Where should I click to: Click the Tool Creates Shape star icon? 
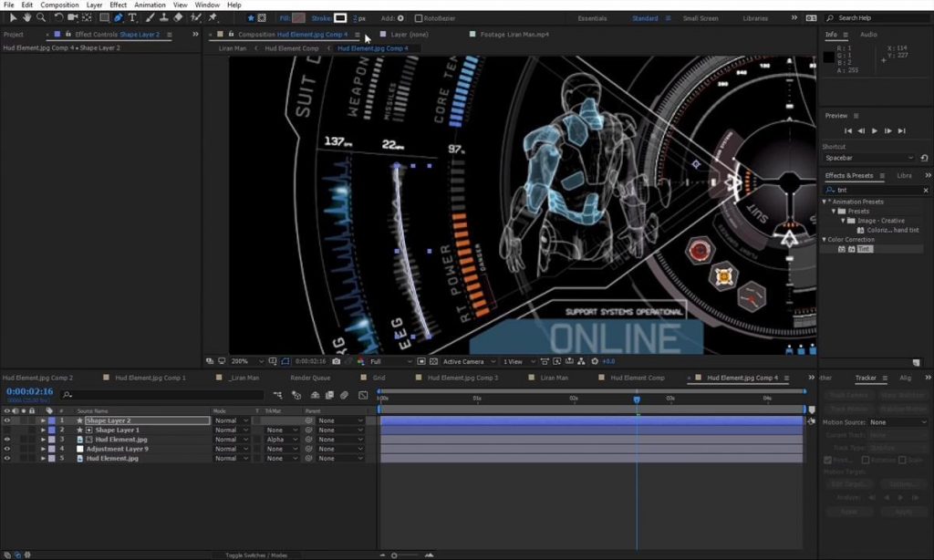point(251,18)
